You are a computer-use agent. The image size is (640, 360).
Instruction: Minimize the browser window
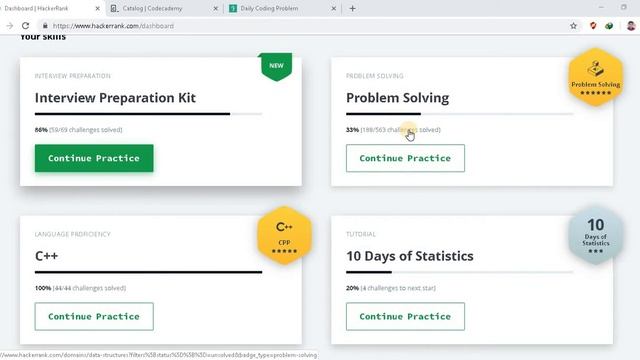601,7
